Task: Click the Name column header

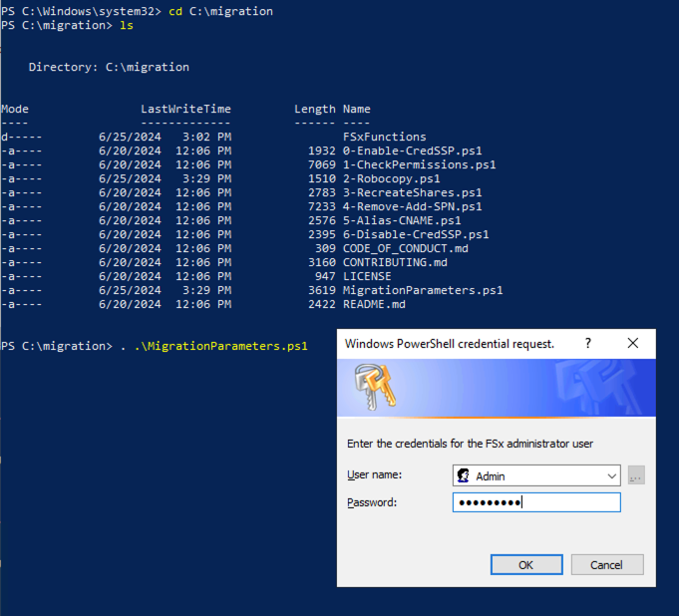Action: click(357, 109)
